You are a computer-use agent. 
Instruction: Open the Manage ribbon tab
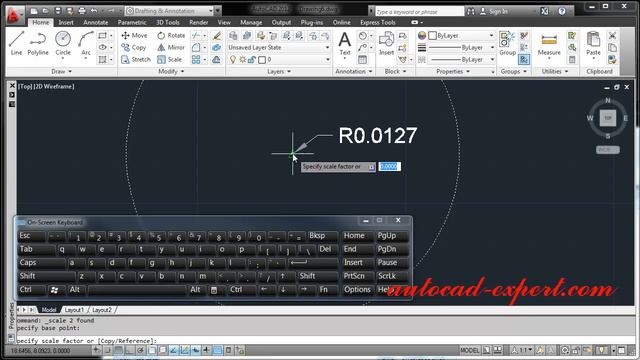click(x=251, y=22)
